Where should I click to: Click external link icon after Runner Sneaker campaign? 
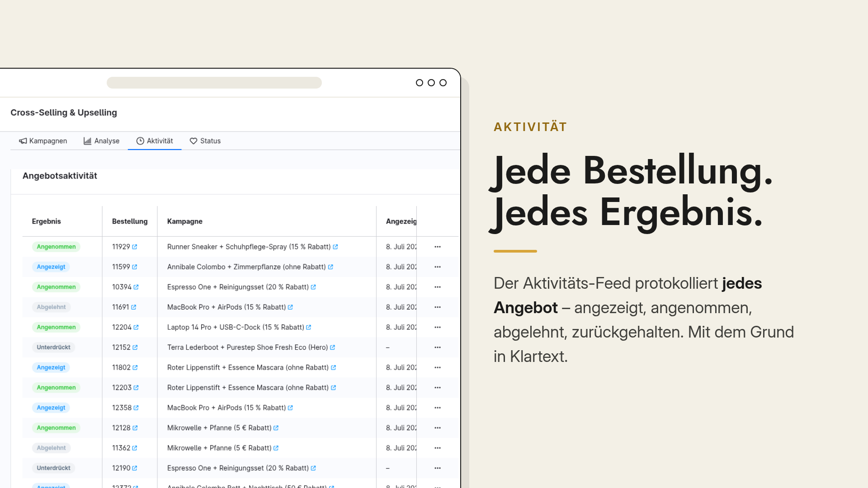(335, 247)
